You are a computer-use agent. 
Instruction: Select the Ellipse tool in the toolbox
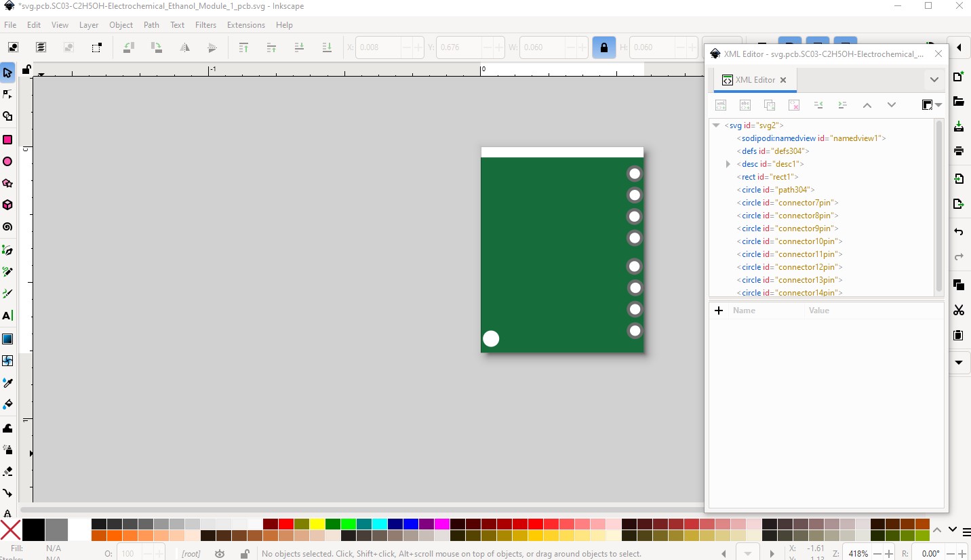(7, 161)
